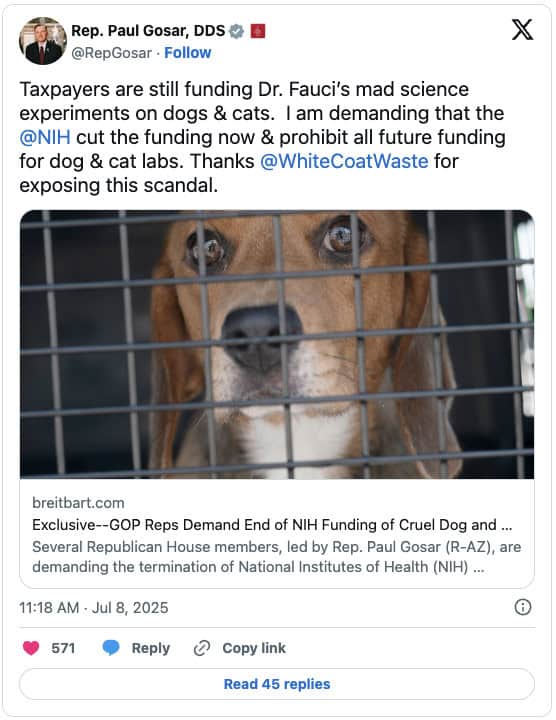This screenshot has height=720, width=556.
Task: Click the @RepGosar handle
Action: [x=112, y=53]
